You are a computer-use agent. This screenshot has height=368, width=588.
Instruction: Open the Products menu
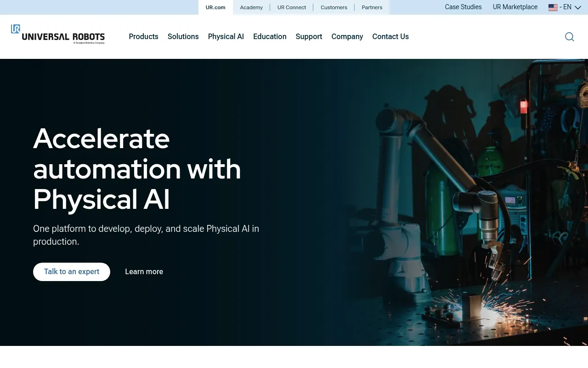click(x=143, y=36)
